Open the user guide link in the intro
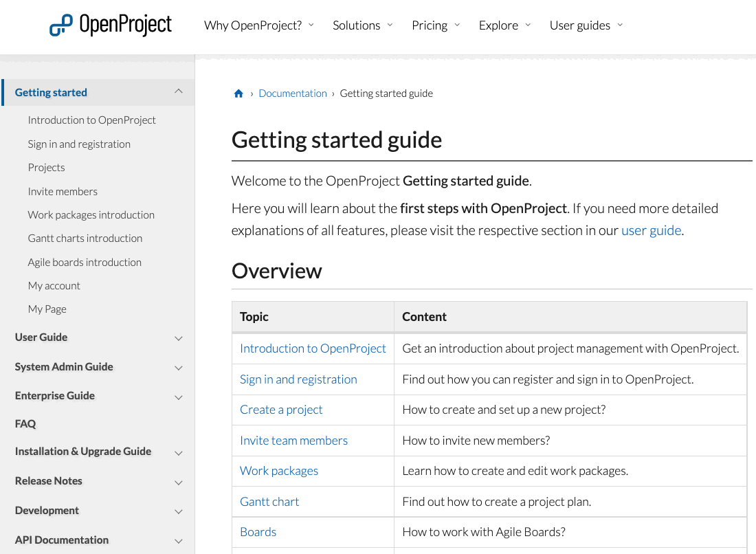This screenshot has height=554, width=756. click(x=651, y=230)
